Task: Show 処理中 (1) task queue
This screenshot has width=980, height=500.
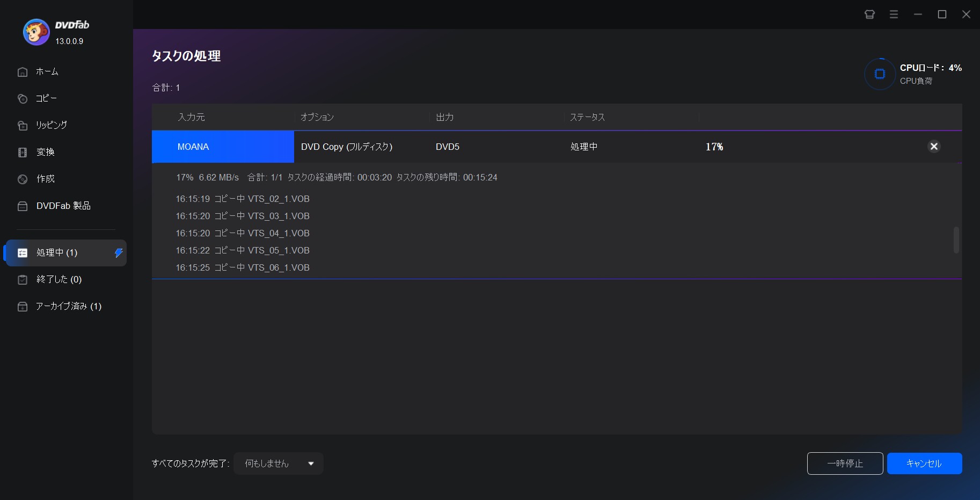Action: (66, 253)
